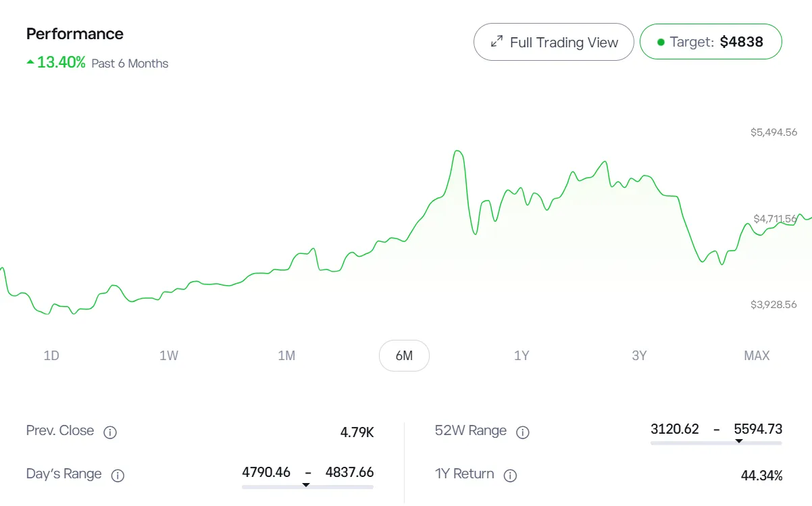Open Full Trading View
Screen dimensions: 812x506
554,42
